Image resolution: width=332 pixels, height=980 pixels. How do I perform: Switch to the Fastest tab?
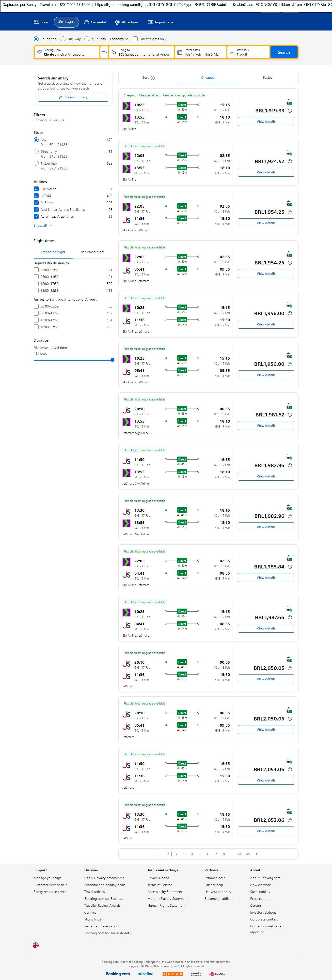[x=268, y=78]
